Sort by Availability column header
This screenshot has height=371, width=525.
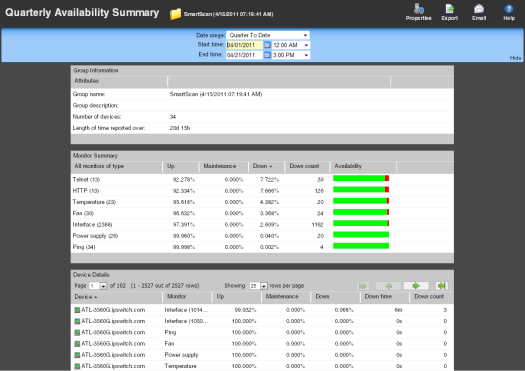(348, 166)
